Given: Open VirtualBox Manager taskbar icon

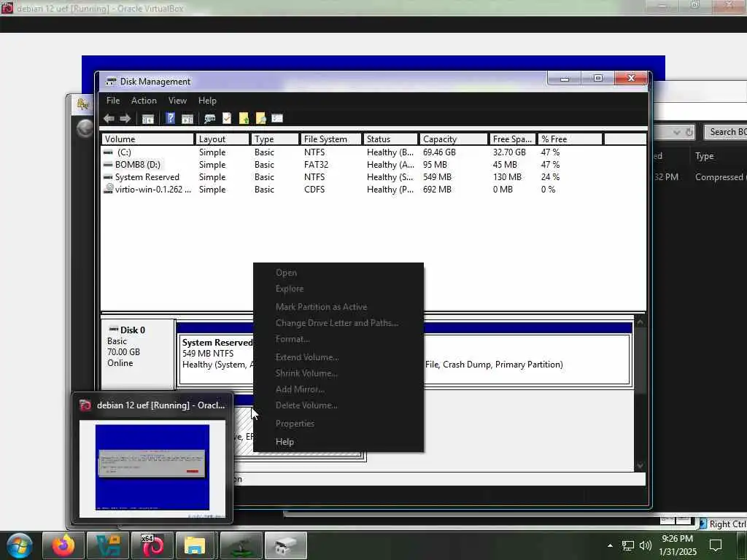Looking at the screenshot, I should pos(108,545).
